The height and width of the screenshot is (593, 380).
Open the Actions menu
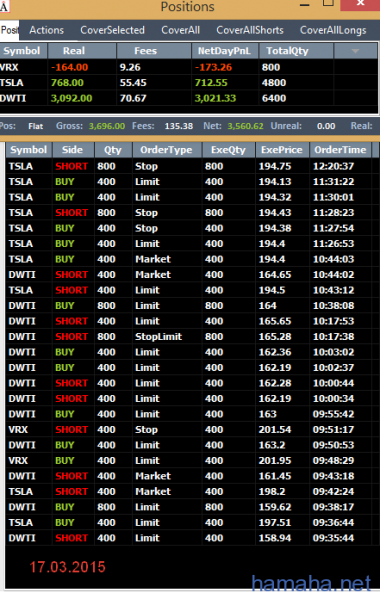47,30
